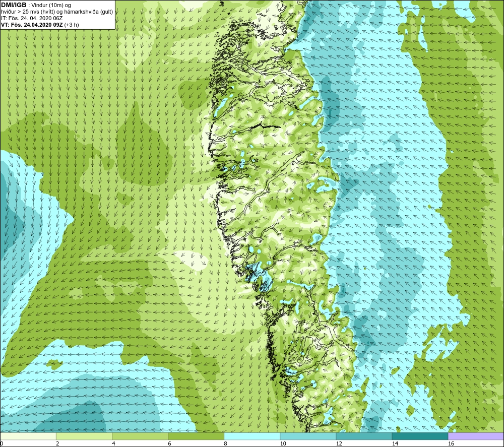This screenshot has width=504, height=447.
Task: Click the '12' scale tick label
Action: point(339,443)
